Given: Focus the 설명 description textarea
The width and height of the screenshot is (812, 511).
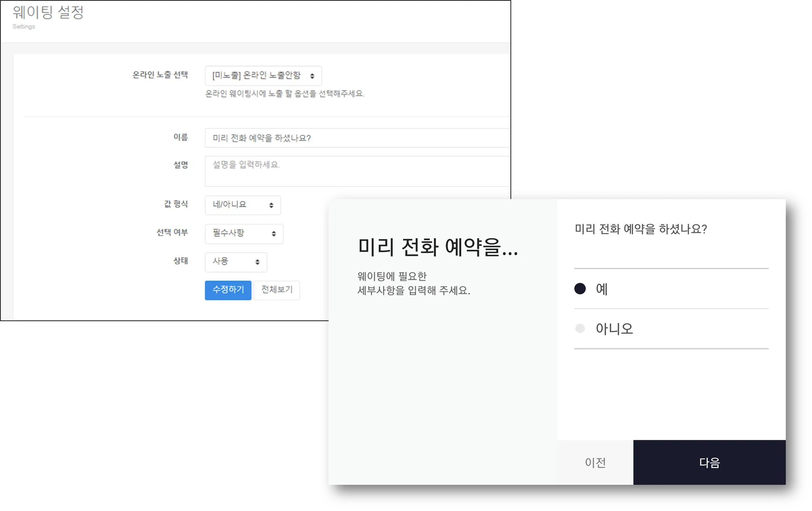Looking at the screenshot, I should pos(357,171).
